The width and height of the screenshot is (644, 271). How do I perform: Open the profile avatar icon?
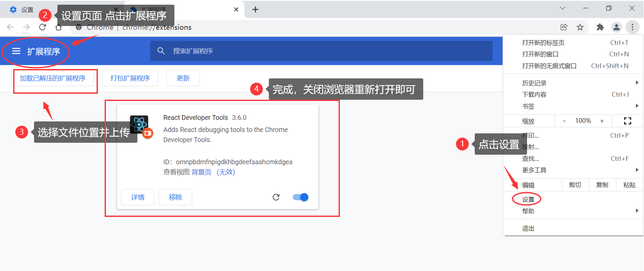pos(616,27)
